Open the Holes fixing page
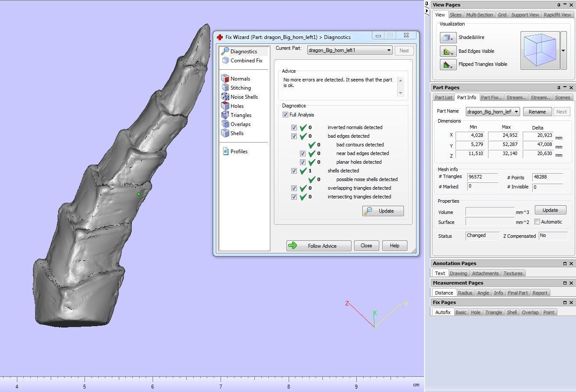576x392 pixels. [x=233, y=106]
